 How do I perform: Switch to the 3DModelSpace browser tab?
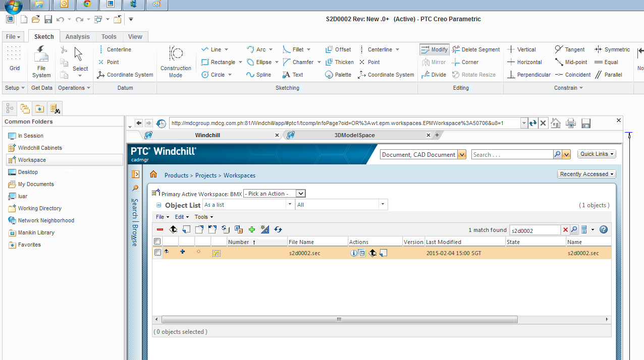[x=355, y=135]
